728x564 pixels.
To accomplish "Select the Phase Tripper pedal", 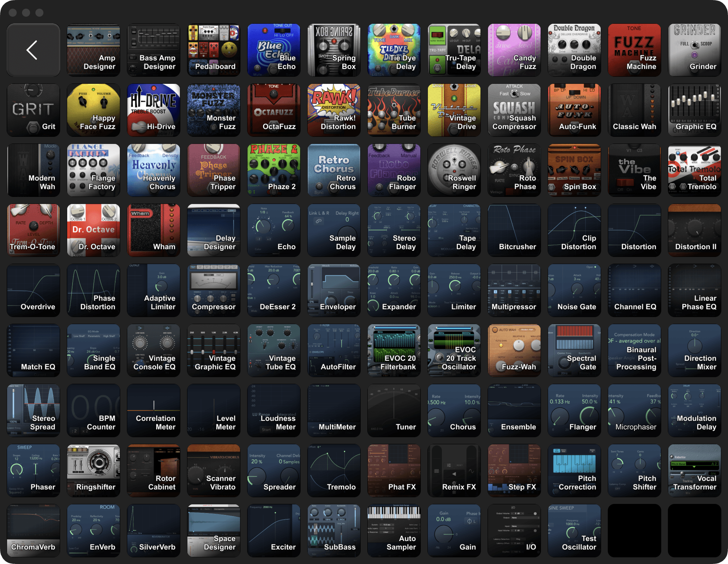I will tap(214, 170).
